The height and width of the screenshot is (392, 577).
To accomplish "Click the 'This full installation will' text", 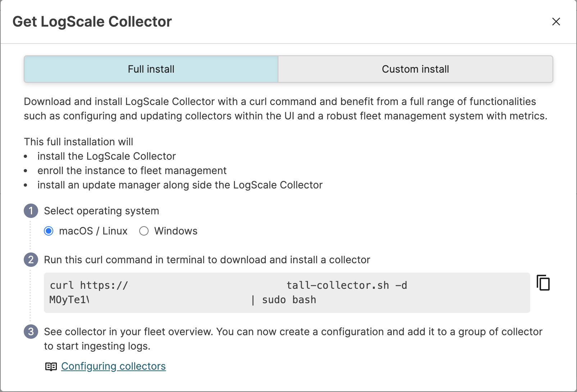I will [78, 142].
